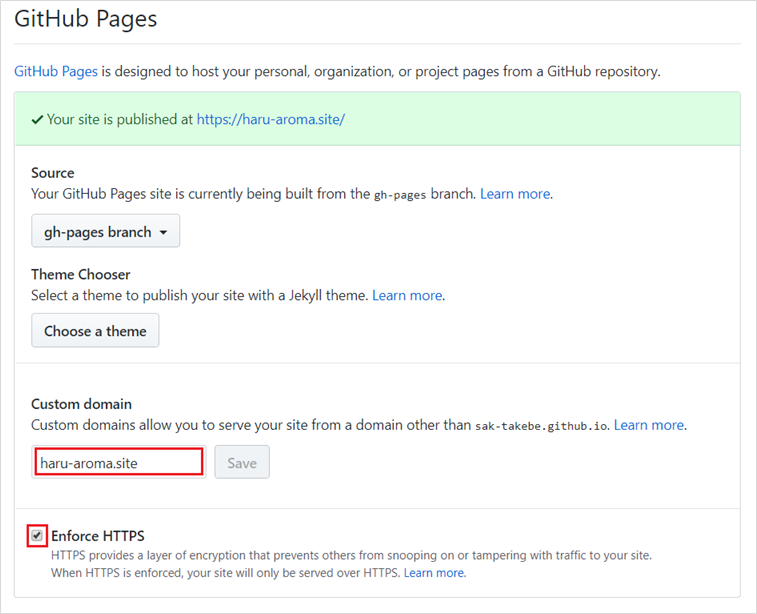Click the Source section heading
Viewport: 757px width, 614px height.
pos(53,173)
